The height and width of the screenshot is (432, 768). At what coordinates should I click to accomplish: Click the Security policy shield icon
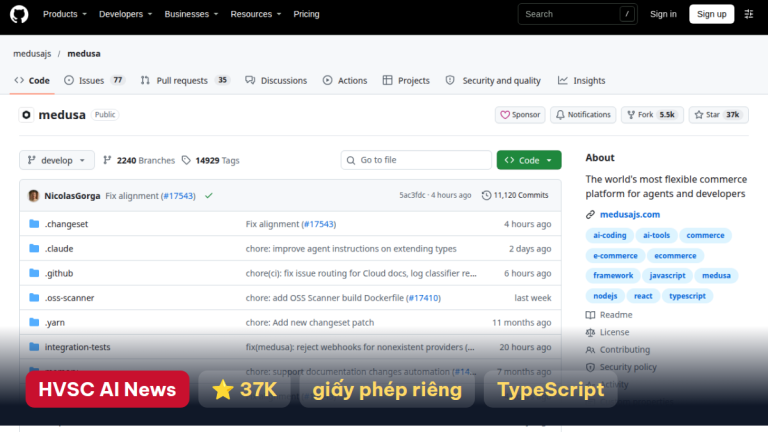point(590,367)
